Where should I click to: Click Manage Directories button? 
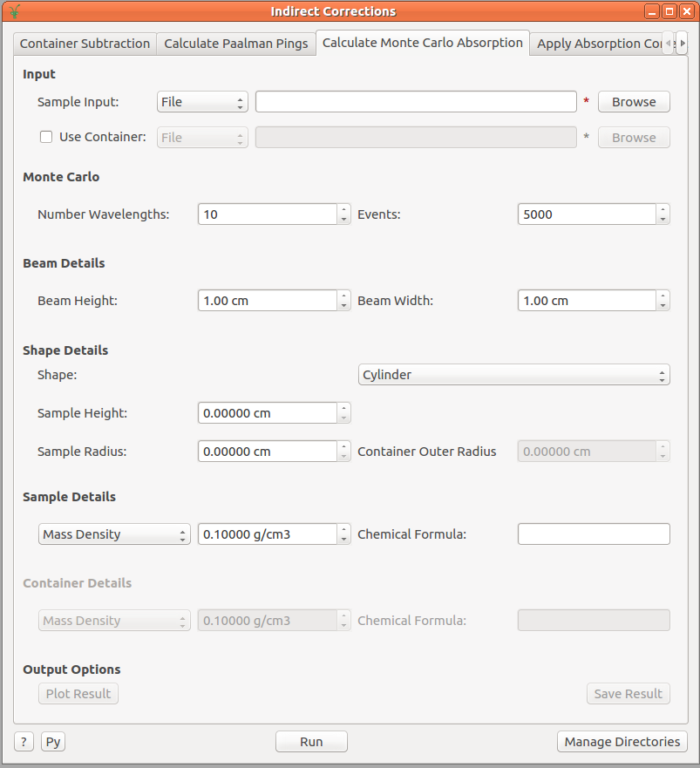tap(622, 742)
